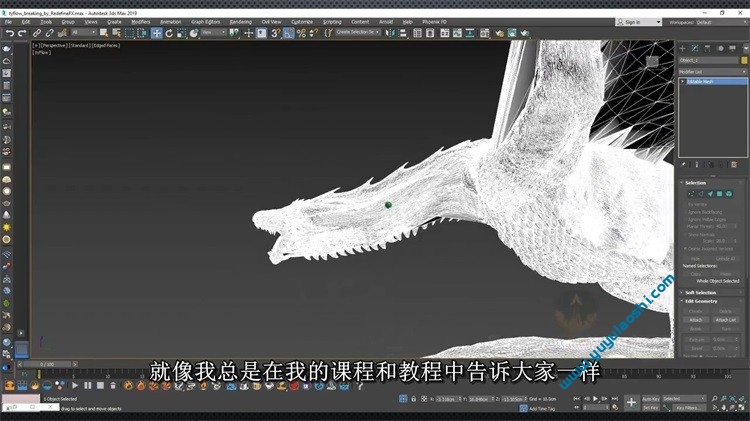Image resolution: width=750 pixels, height=421 pixels.
Task: Click the Attach List button
Action: point(726,320)
